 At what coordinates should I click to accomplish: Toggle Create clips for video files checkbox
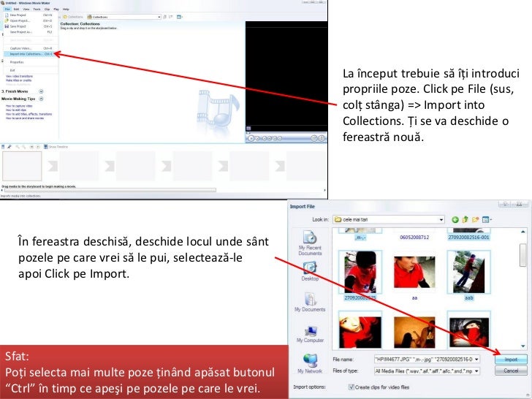351,387
